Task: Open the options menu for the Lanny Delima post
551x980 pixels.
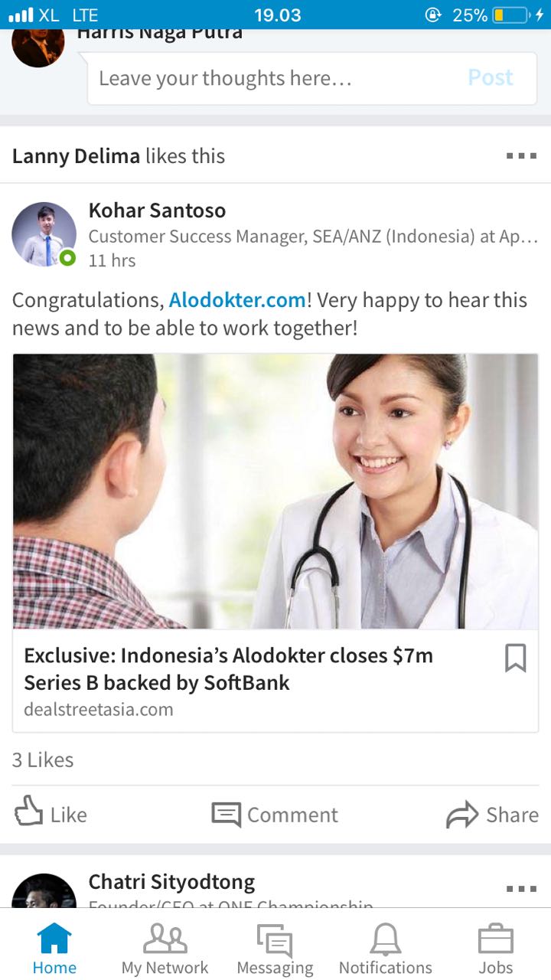Action: [521, 156]
